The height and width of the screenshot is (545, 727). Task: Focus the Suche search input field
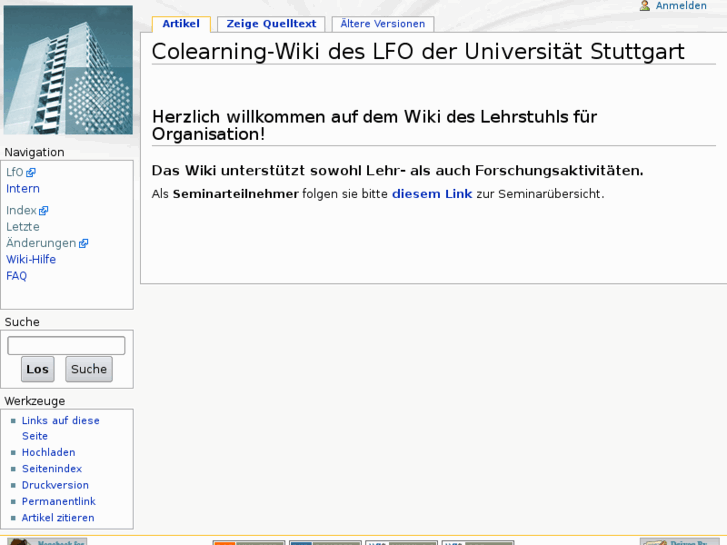[66, 346]
